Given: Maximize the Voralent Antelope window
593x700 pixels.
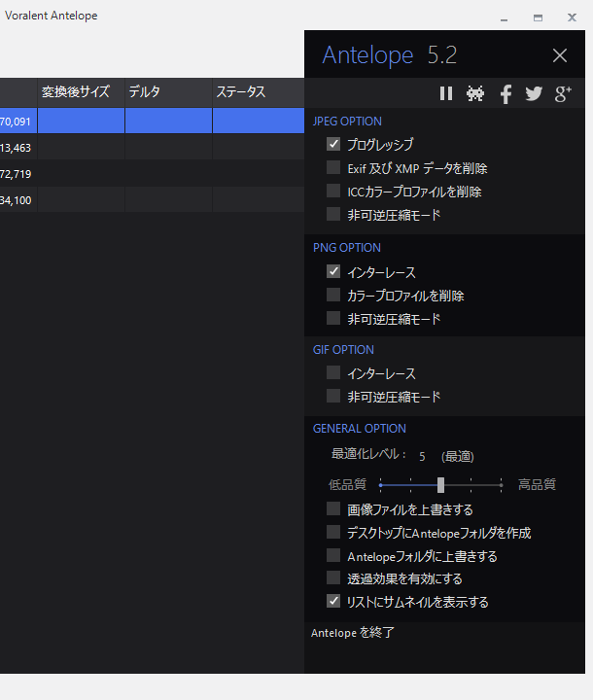Looking at the screenshot, I should tap(539, 17).
